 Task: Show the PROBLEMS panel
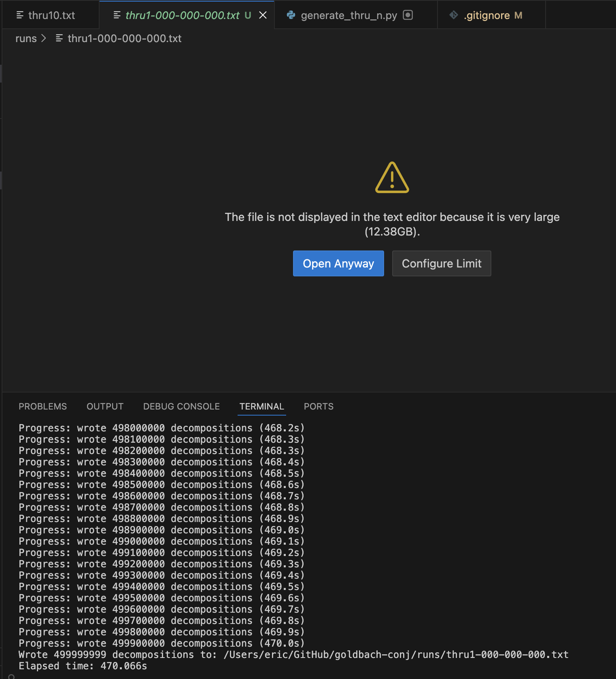tap(42, 406)
